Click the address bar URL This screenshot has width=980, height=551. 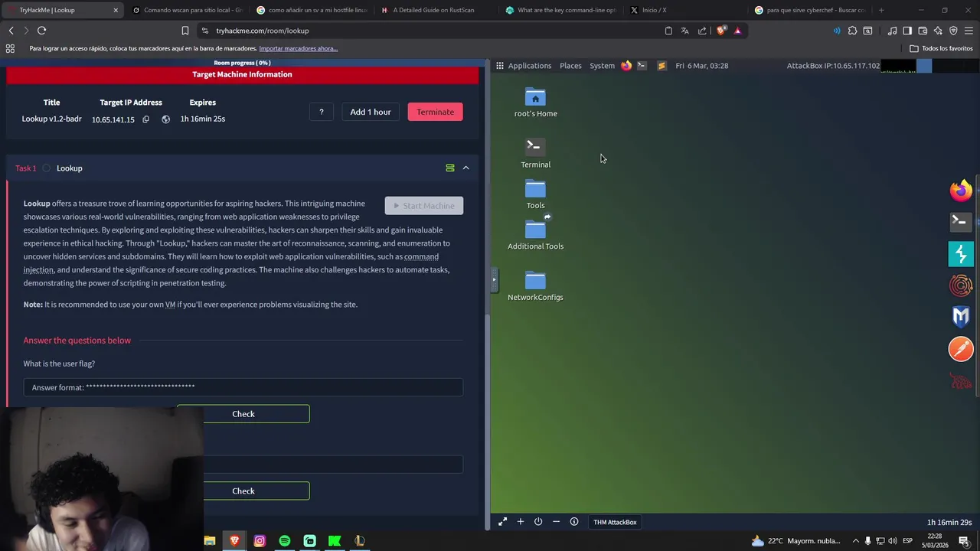(263, 31)
